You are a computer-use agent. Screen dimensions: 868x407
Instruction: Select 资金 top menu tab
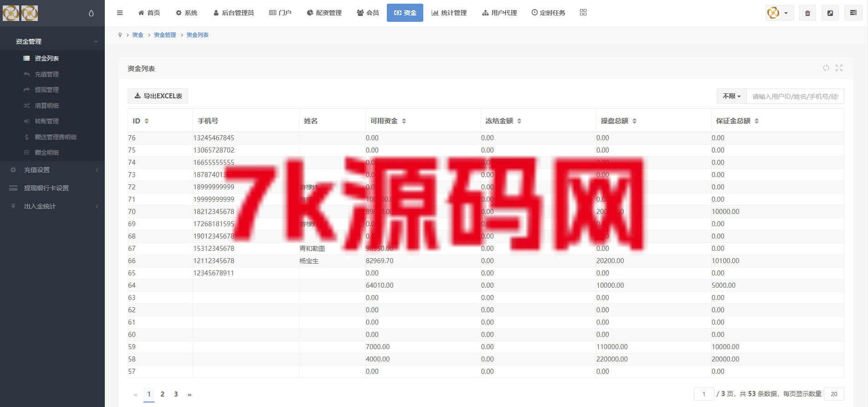click(405, 13)
